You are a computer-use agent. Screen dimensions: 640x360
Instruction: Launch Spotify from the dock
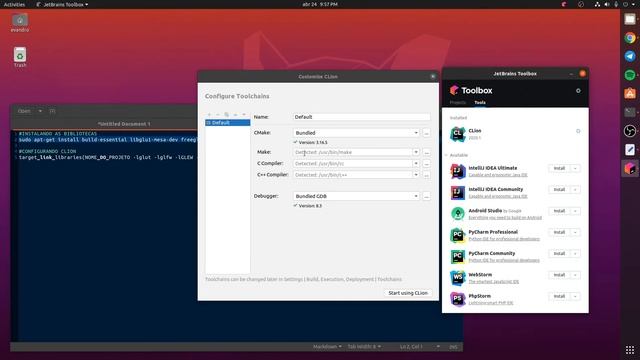630,75
